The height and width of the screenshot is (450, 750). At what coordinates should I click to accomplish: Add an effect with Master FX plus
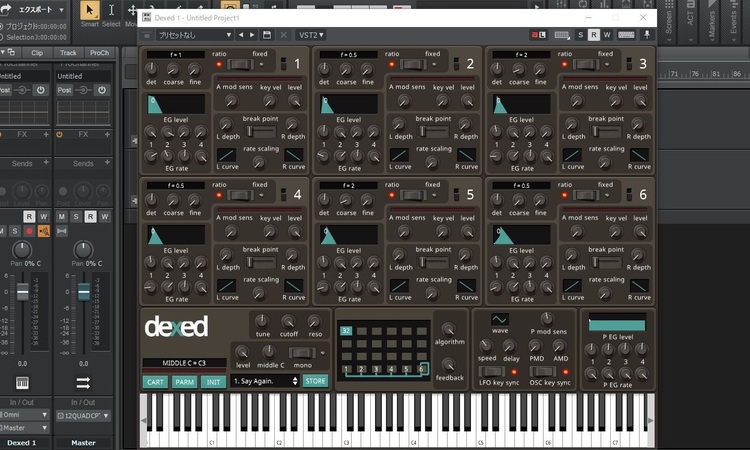point(107,134)
